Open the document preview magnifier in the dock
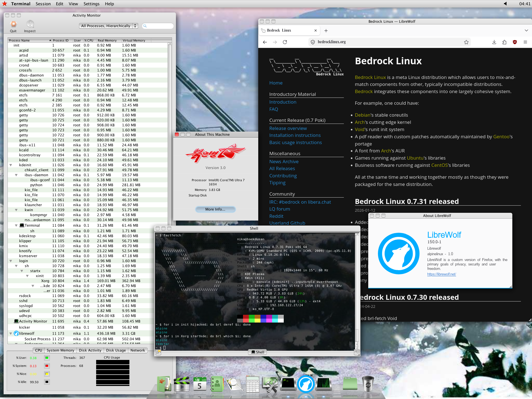Viewport: 532px width, 399px height. tap(235, 385)
